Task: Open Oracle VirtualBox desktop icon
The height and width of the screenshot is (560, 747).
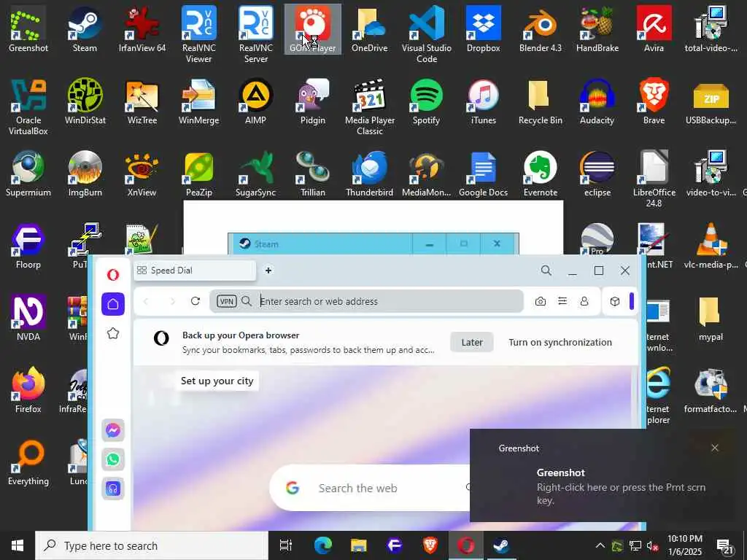Action: (x=28, y=106)
